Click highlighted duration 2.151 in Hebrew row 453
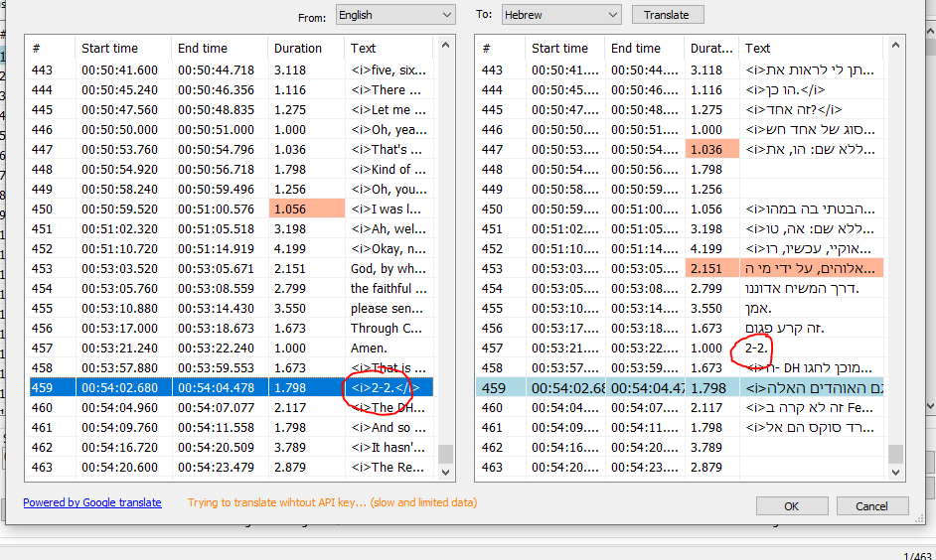936x560 pixels. point(712,269)
